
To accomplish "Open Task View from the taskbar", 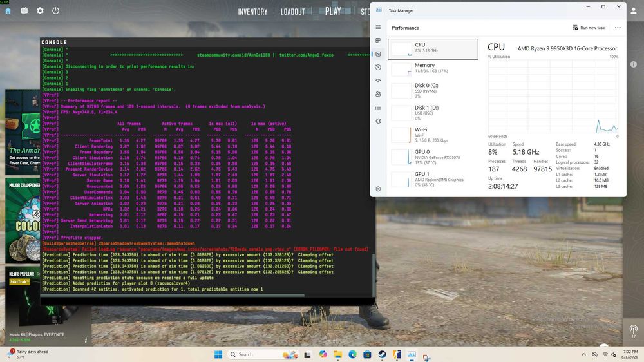I will click(307, 355).
